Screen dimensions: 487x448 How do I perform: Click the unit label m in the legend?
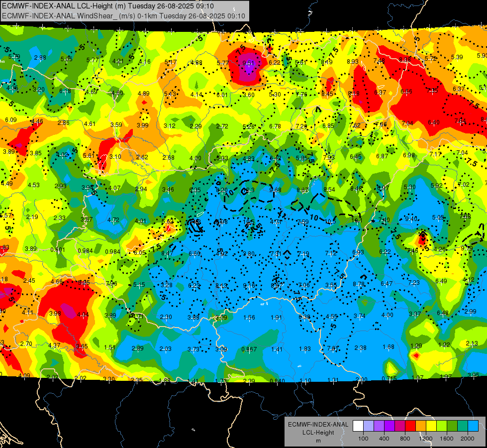pos(318,441)
